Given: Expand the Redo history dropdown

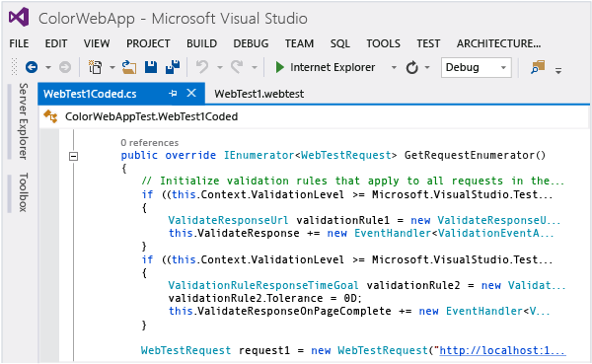Looking at the screenshot, I should pos(255,68).
